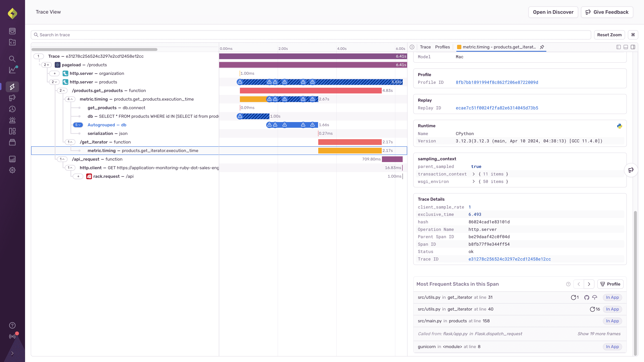
Task: Click the Profile ID hyperlink
Action: [x=497, y=82]
